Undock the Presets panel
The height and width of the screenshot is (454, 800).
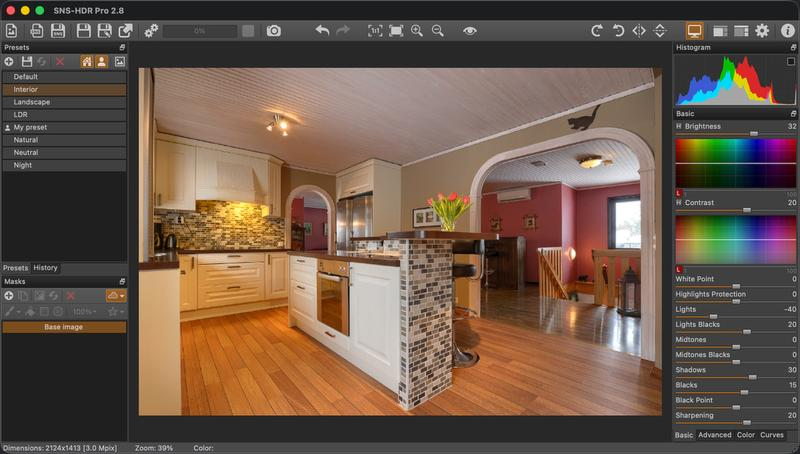122,47
